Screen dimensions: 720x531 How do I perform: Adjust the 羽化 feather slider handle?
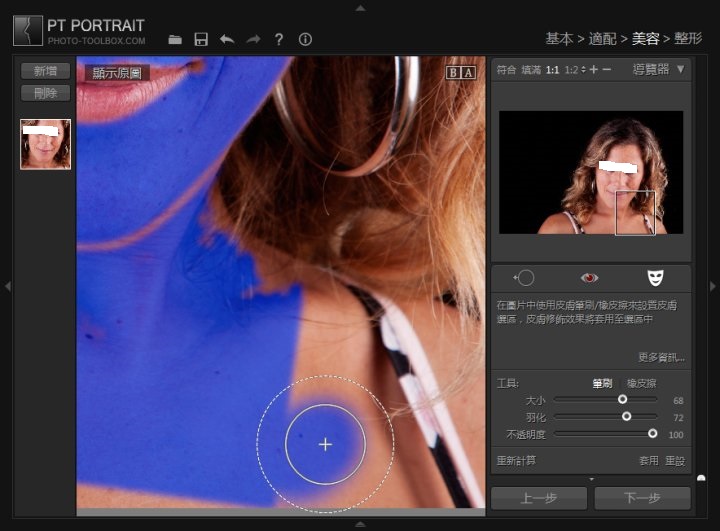[626, 416]
